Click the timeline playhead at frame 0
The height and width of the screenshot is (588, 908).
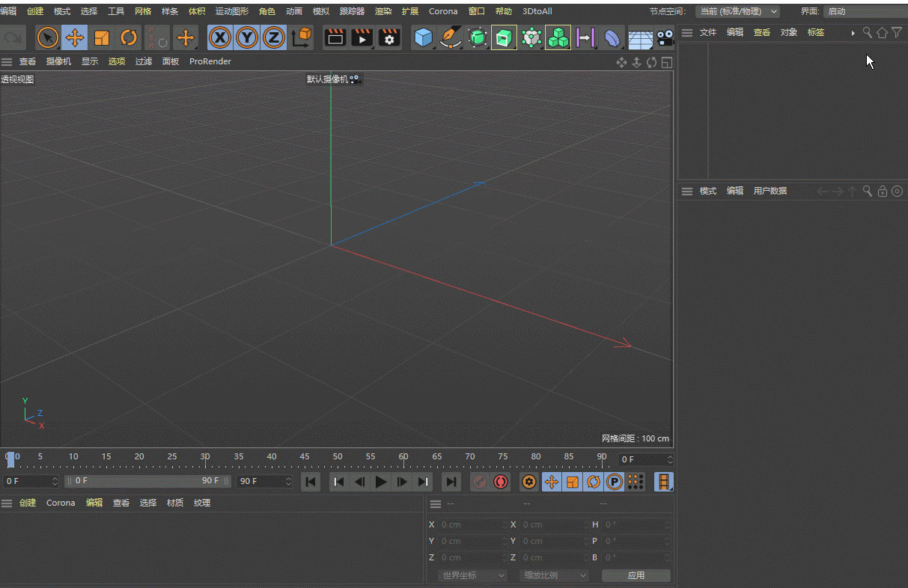[x=10, y=459]
